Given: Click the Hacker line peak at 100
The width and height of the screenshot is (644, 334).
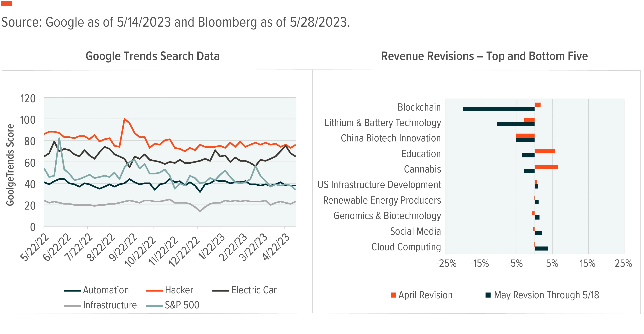Looking at the screenshot, I should [x=125, y=119].
